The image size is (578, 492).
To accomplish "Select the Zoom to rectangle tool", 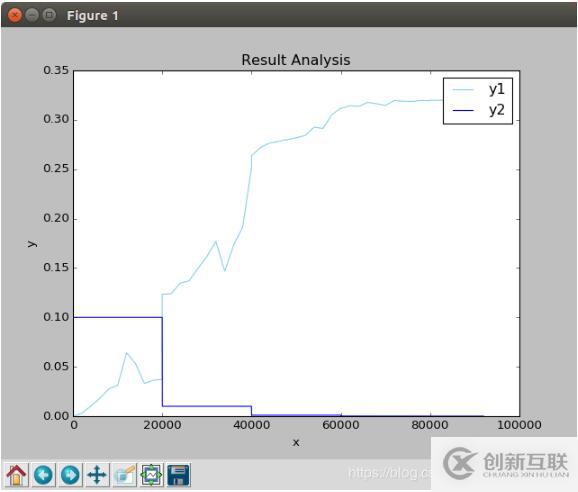I will (125, 475).
